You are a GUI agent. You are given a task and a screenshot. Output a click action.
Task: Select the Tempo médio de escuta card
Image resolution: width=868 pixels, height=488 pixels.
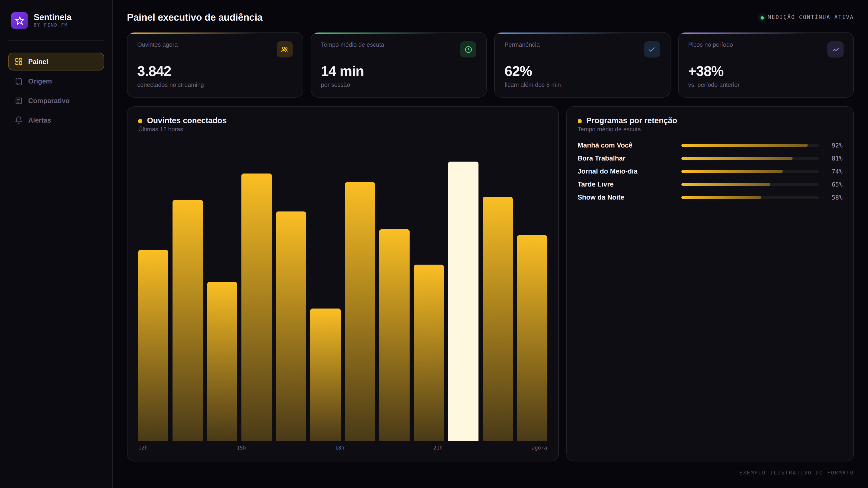click(399, 65)
